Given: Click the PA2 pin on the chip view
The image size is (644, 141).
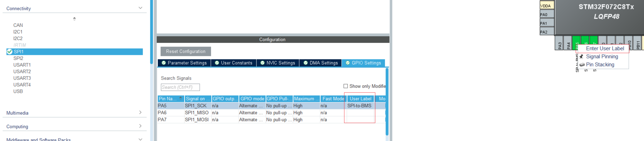Looking at the screenshot, I should click(547, 32).
